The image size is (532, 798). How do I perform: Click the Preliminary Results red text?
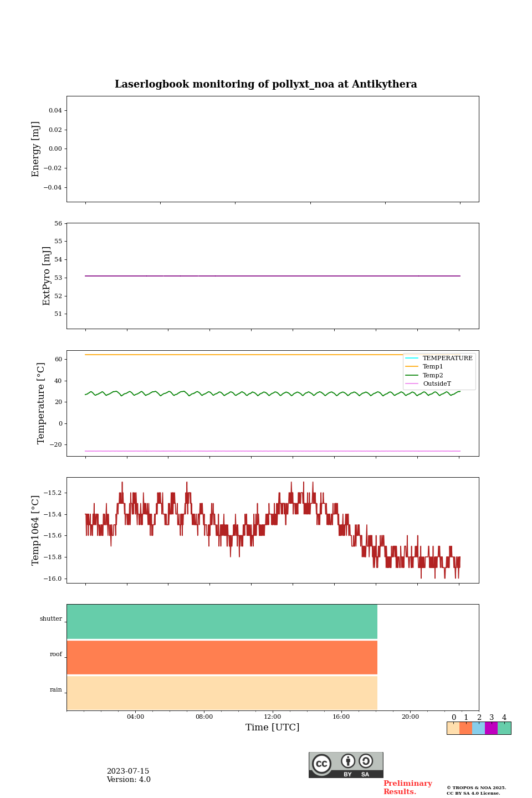(x=407, y=787)
